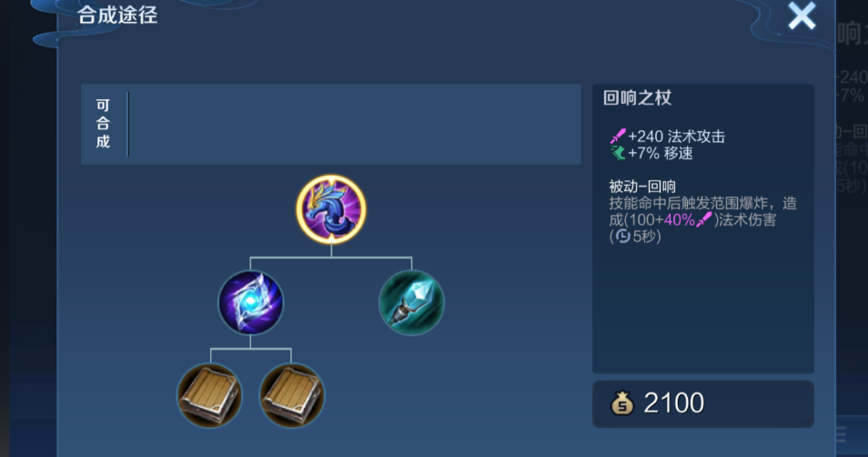Tap the pink magic attack stat icon
The image size is (868, 457).
click(x=617, y=136)
